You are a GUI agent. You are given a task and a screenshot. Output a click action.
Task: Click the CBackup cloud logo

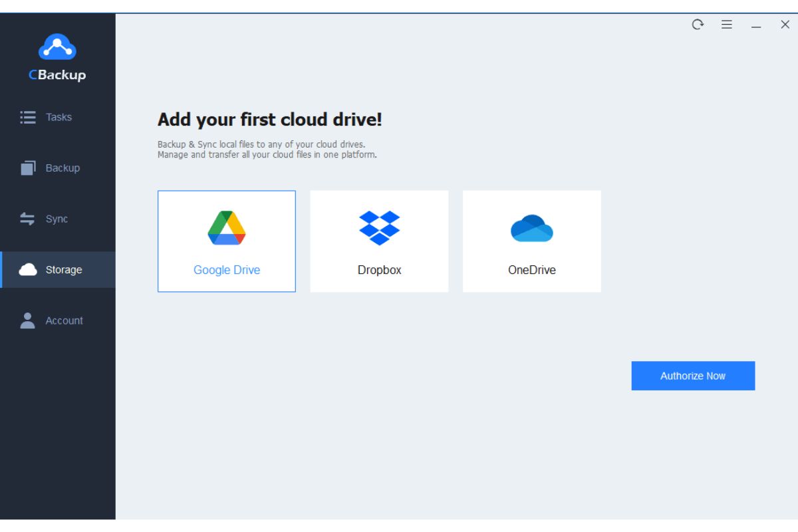(x=57, y=47)
